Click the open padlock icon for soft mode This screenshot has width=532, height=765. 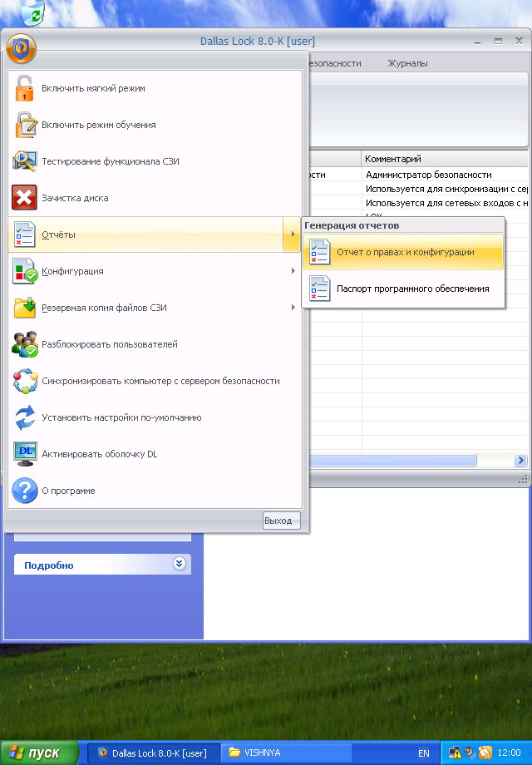click(x=24, y=88)
